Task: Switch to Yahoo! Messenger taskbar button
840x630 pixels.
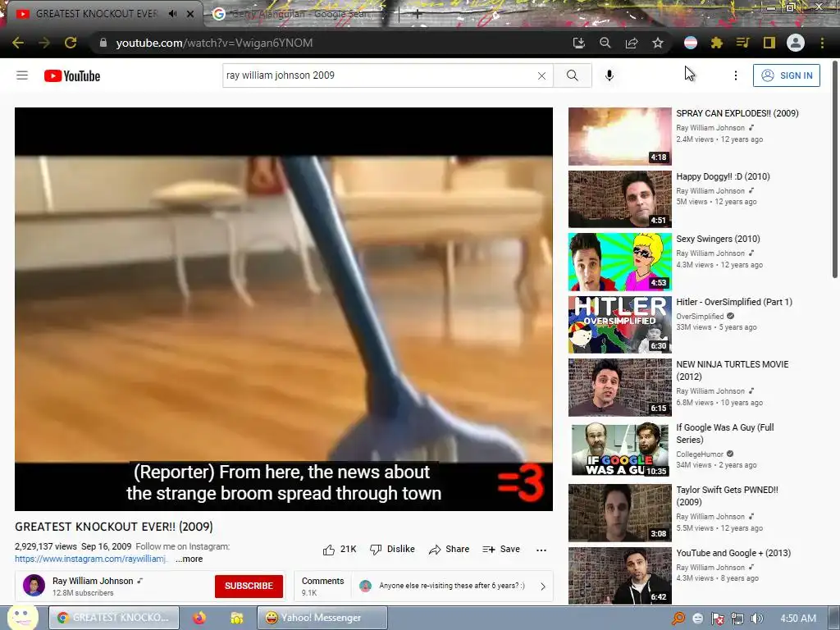Action: pyautogui.click(x=322, y=618)
